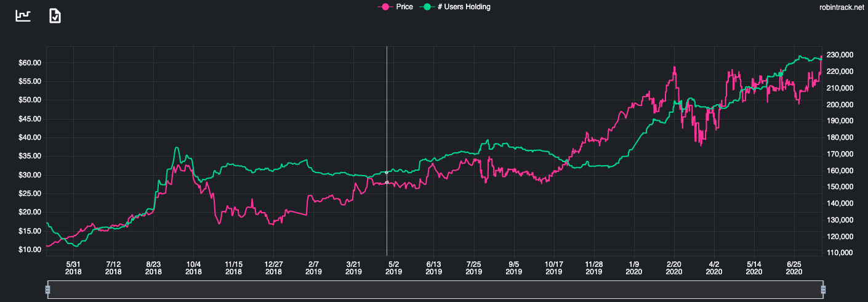This screenshot has width=868, height=302.
Task: Select the pink price point on the crosshair
Action: coord(387,182)
